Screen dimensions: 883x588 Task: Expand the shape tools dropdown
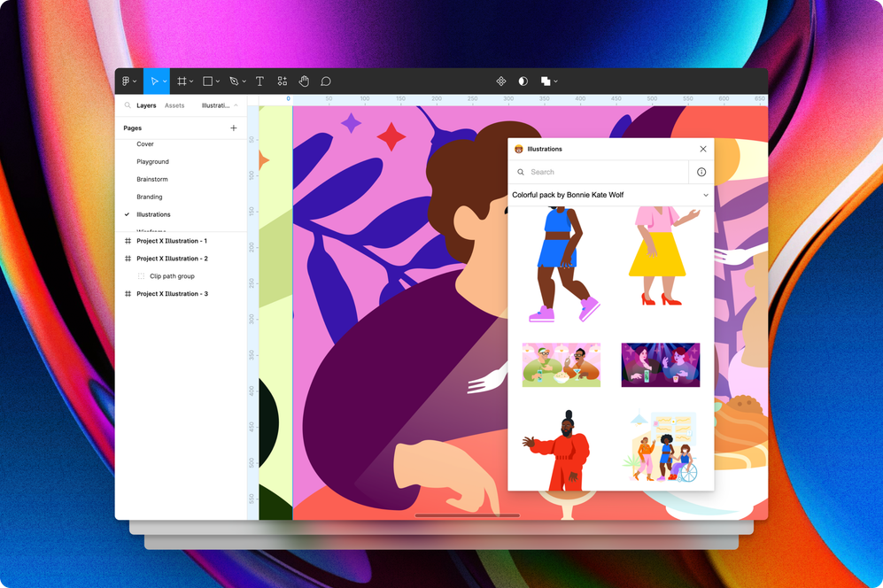(216, 81)
